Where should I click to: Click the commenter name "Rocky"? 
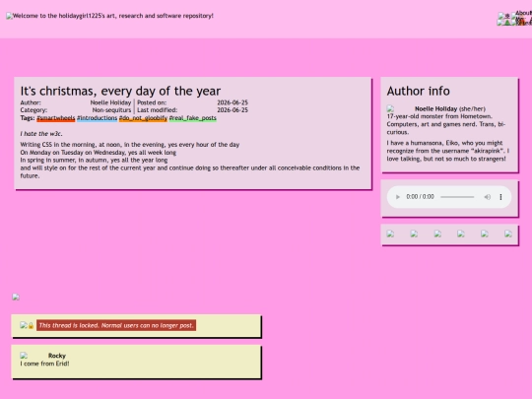point(57,356)
